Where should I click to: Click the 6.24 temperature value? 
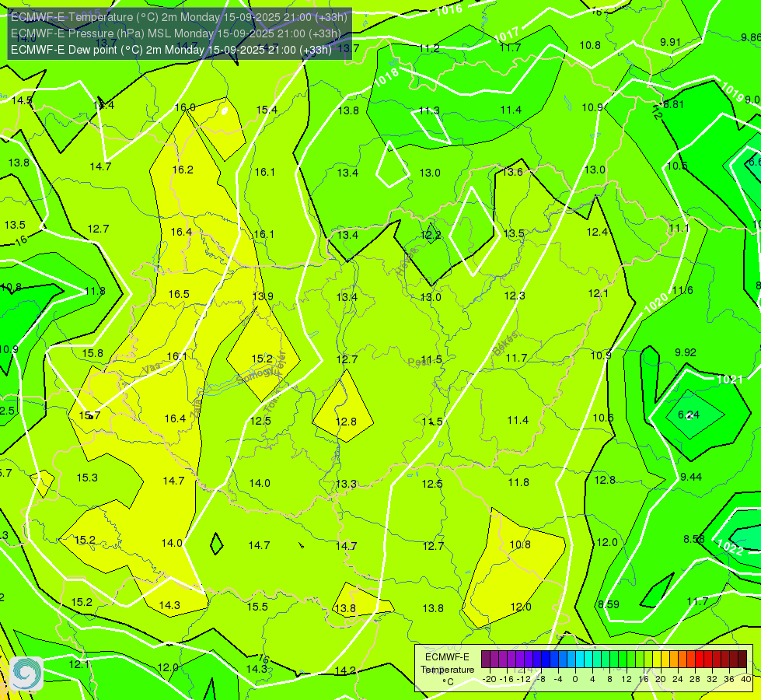[689, 415]
